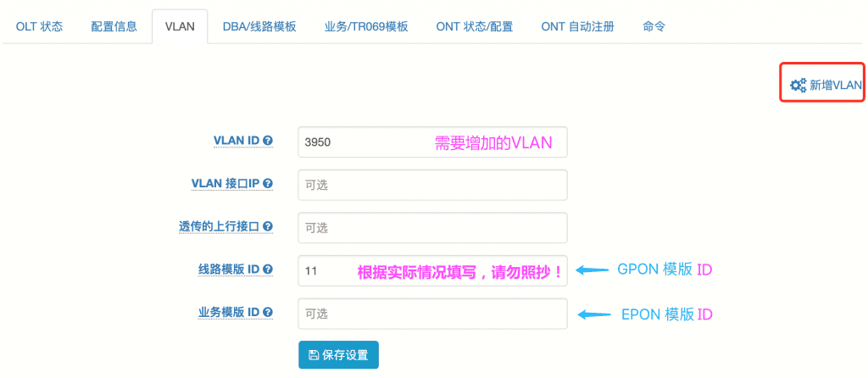
Task: Click the help icon beside VLAN 接口IP
Action: pyautogui.click(x=268, y=184)
